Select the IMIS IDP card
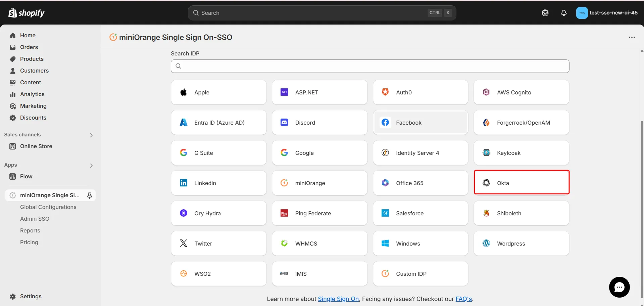The image size is (644, 306). (x=319, y=274)
